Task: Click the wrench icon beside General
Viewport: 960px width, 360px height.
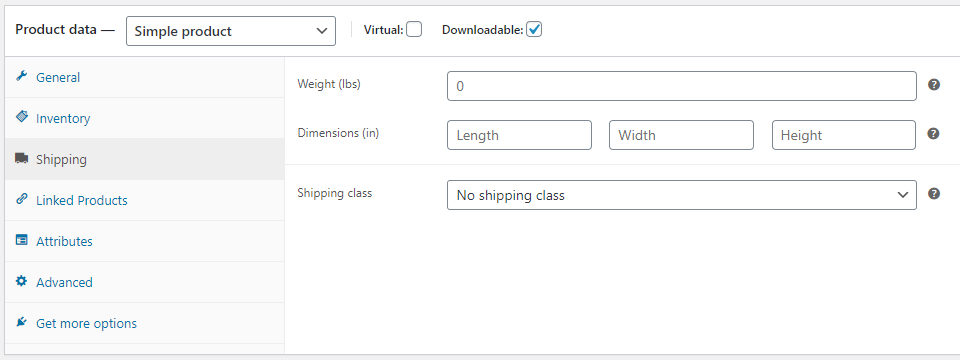Action: coord(21,77)
